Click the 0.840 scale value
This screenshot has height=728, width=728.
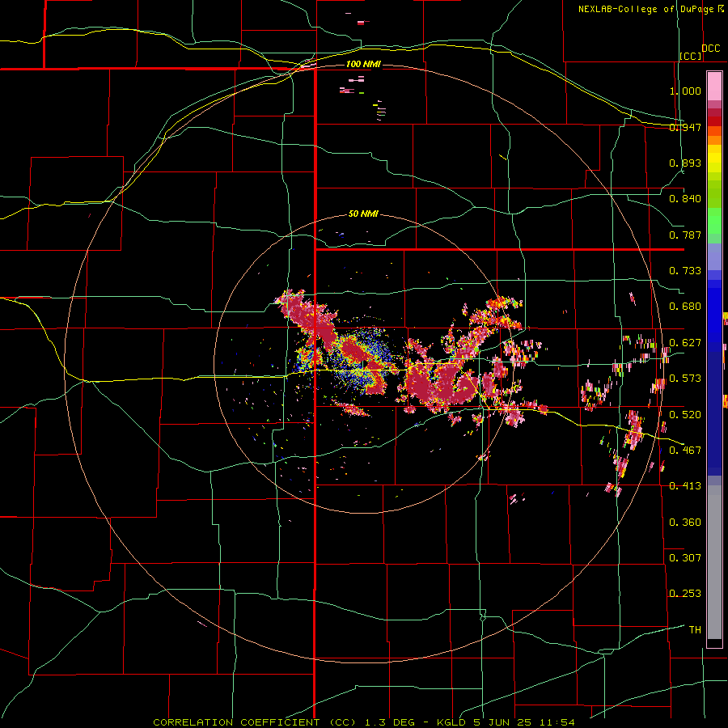point(685,199)
